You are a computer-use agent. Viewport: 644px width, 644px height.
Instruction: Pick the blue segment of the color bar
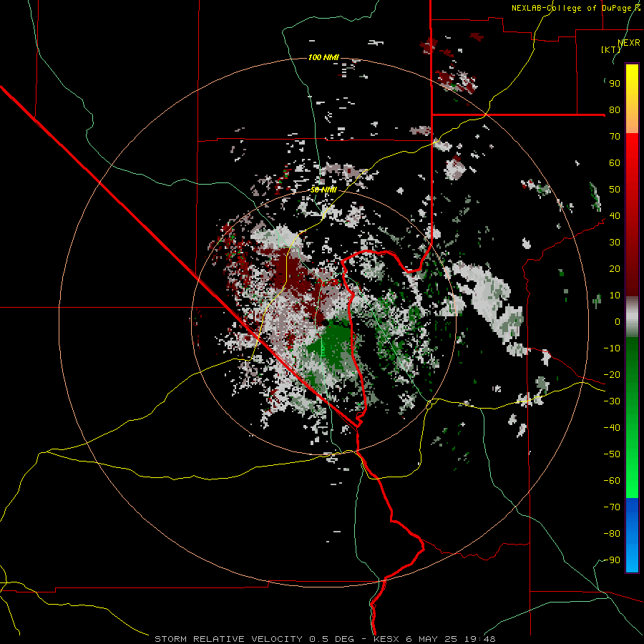coord(632,535)
